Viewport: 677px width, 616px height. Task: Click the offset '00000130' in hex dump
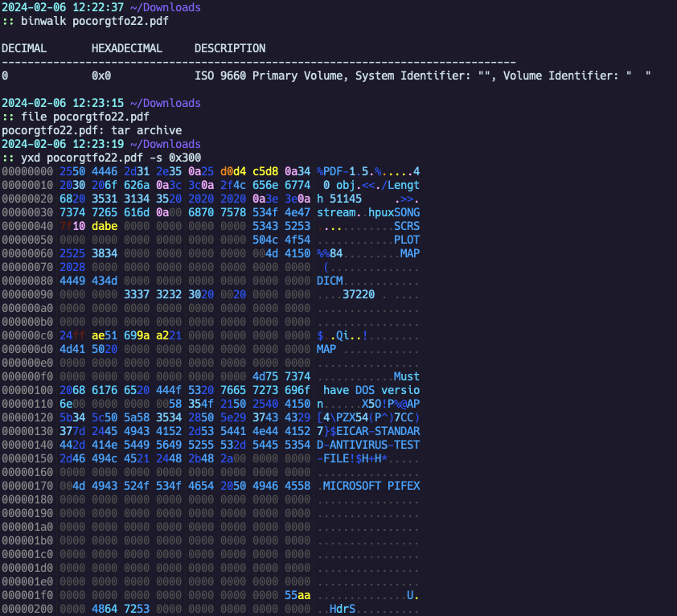tap(27, 431)
